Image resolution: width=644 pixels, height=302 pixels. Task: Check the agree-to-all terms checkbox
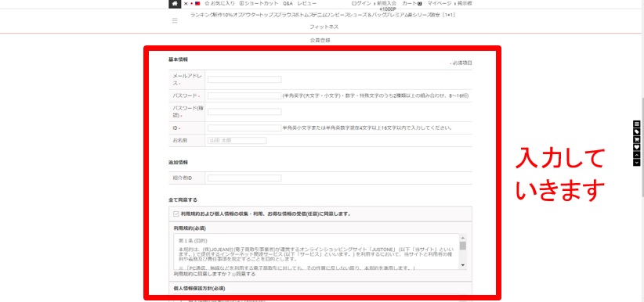pos(176,214)
